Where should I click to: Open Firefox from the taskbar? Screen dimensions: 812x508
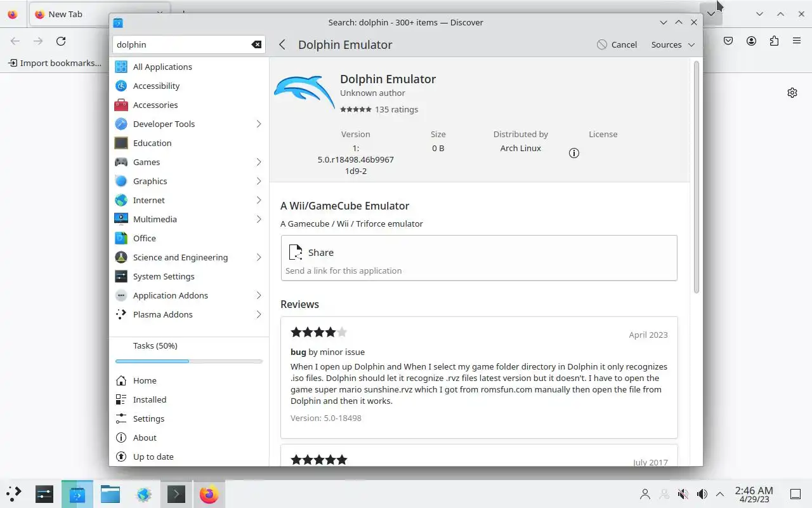coord(209,494)
